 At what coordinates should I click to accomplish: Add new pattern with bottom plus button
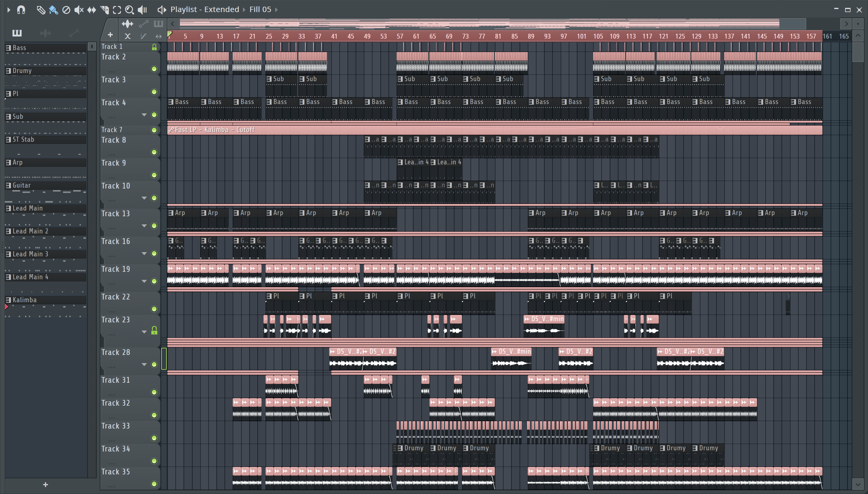[46, 484]
